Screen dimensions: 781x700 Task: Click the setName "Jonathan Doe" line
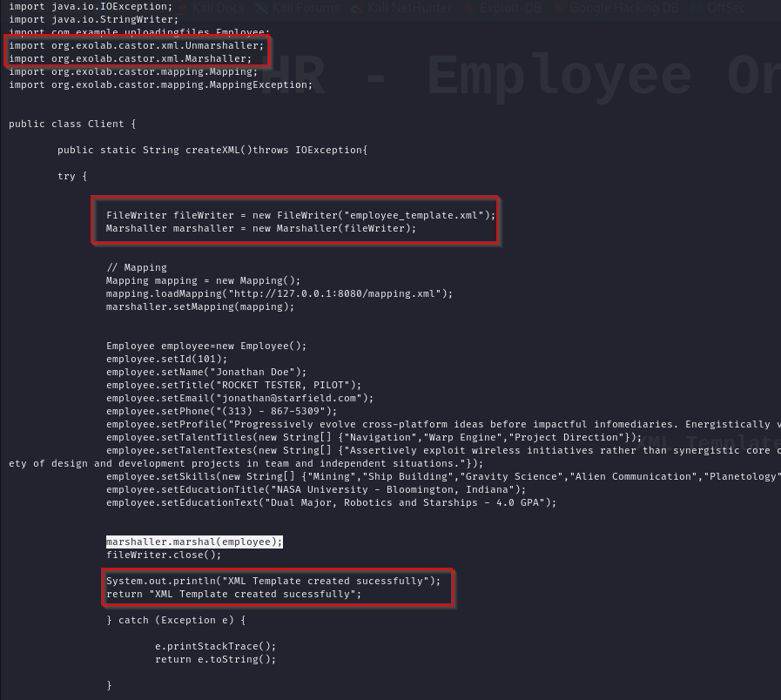tap(200, 372)
